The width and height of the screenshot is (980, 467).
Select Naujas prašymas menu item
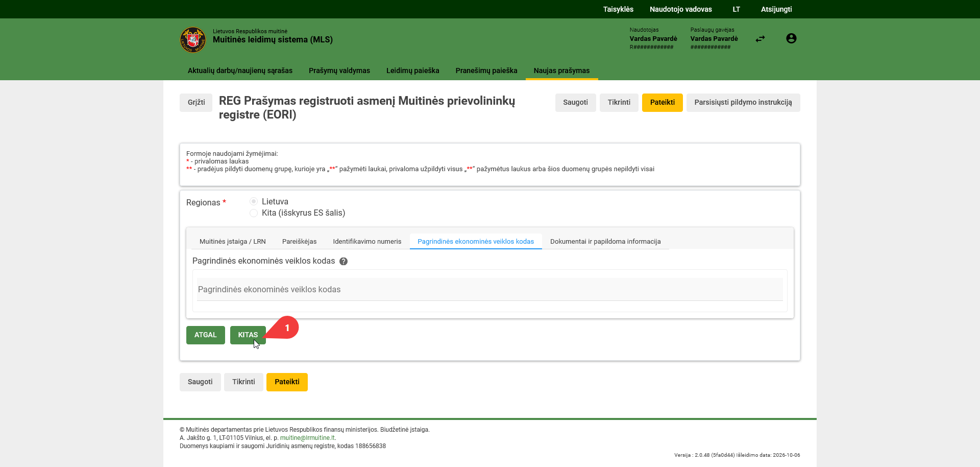561,71
